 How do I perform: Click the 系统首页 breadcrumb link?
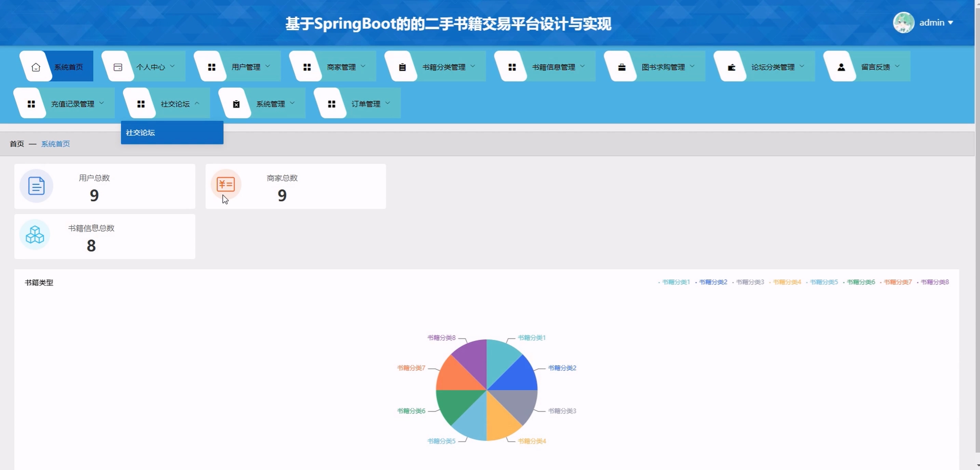(56, 144)
